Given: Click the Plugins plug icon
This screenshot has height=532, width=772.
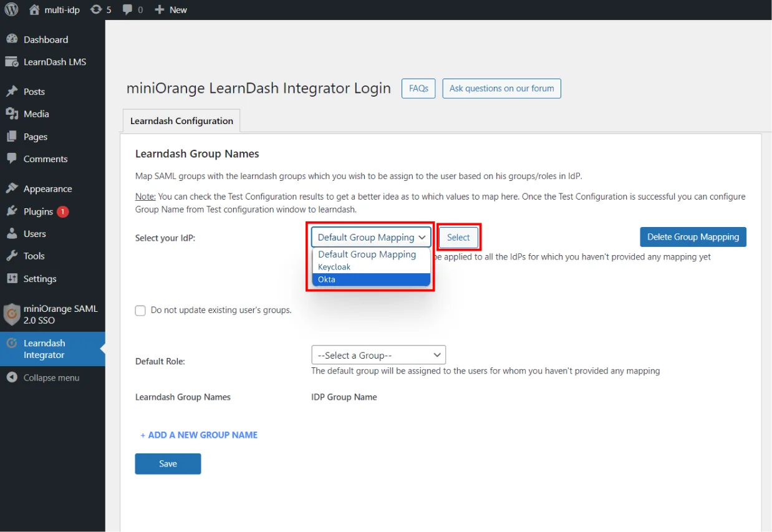Looking at the screenshot, I should click(x=12, y=211).
